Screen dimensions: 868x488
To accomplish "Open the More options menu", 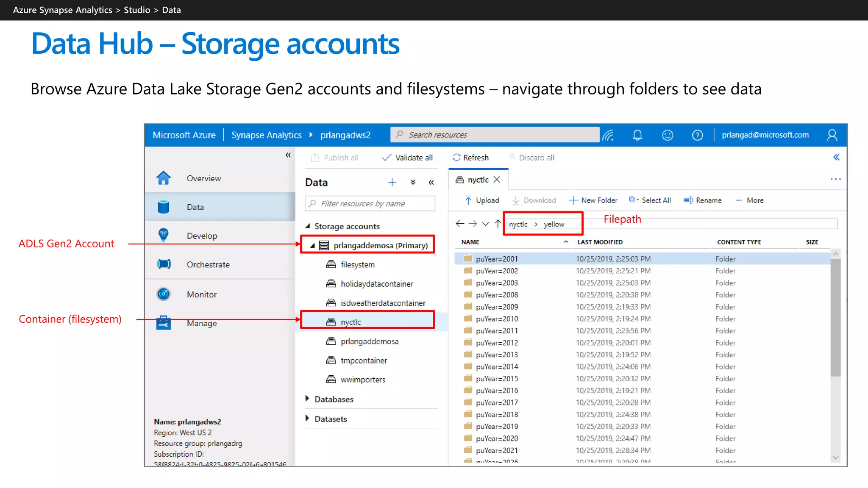I will 750,200.
